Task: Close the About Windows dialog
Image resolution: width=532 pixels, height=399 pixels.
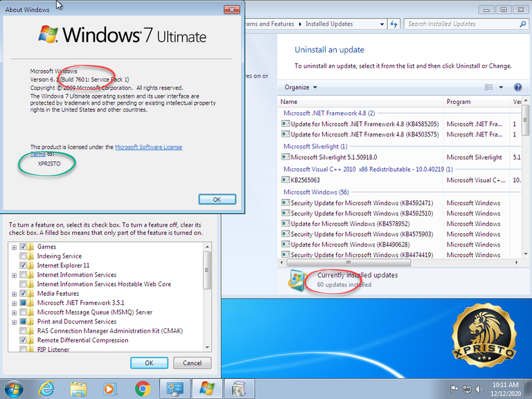Action: click(232, 10)
